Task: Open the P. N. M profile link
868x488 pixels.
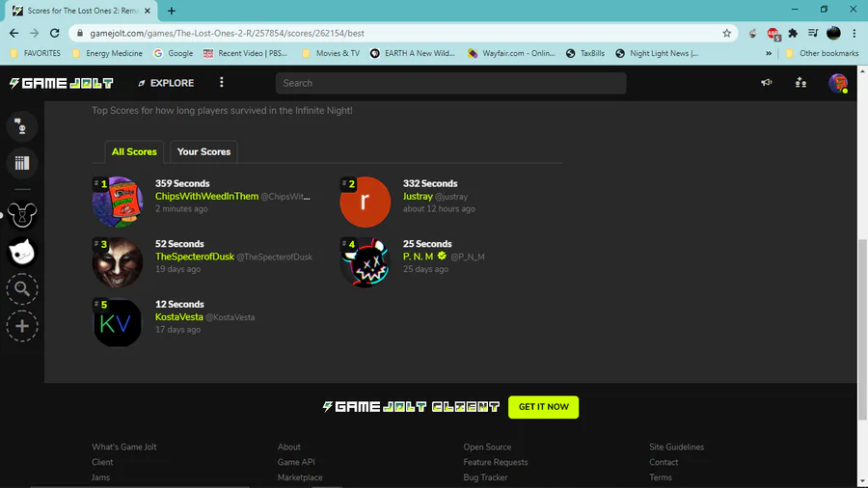Action: coord(418,257)
